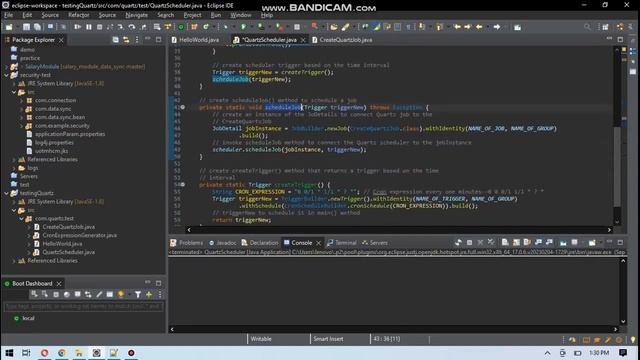Collapse the security-test project node
This screenshot has height=360, width=640.
click(7, 75)
